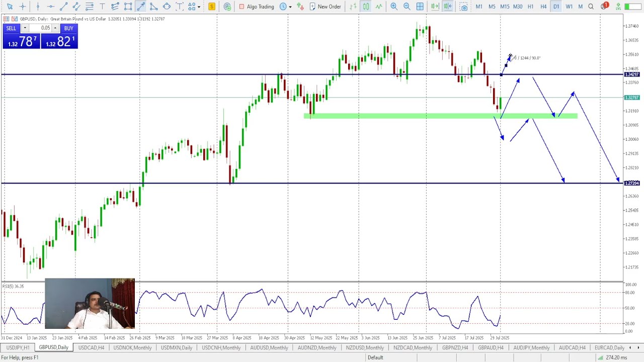Screen dimensions: 644x362
Task: Toggle chart auto scroll to end
Action: (435, 7)
